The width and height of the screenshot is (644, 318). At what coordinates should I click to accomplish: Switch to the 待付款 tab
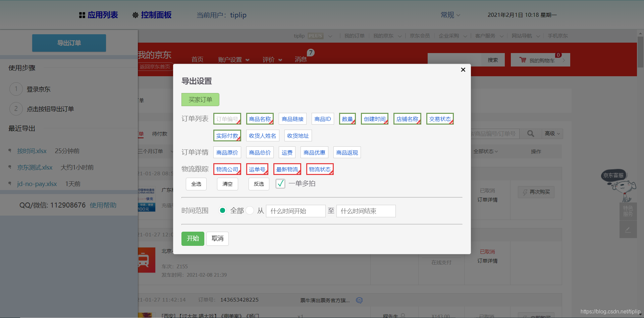[x=160, y=134]
